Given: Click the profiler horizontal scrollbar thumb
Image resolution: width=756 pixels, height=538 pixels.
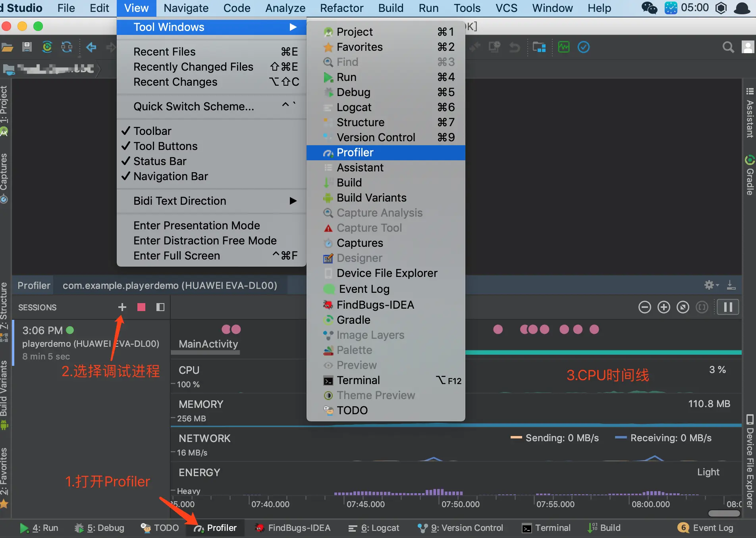Looking at the screenshot, I should coord(724,513).
